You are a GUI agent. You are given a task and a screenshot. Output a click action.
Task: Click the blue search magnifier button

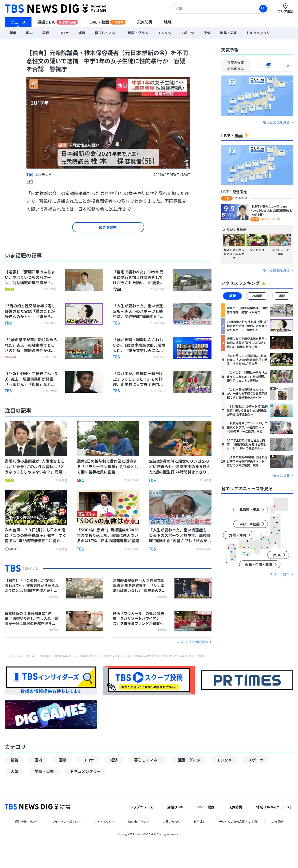click(x=263, y=9)
